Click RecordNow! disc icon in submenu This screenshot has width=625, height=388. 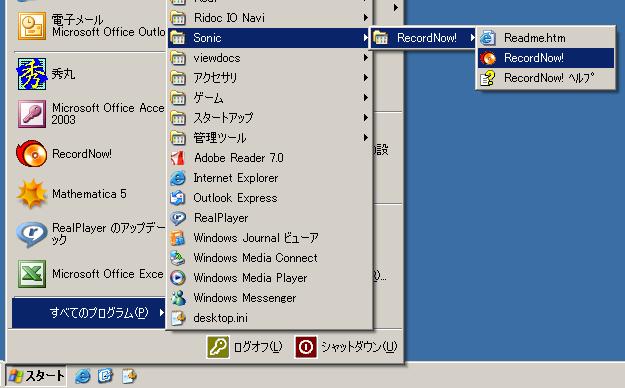pos(488,58)
